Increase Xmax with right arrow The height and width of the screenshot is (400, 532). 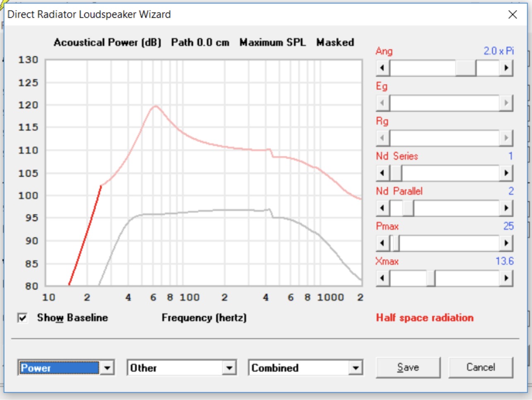(x=506, y=278)
